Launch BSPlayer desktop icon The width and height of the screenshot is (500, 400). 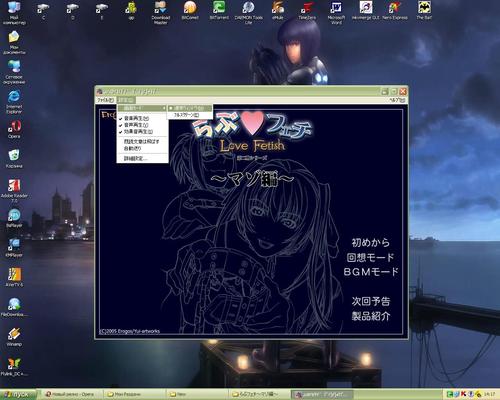14,218
